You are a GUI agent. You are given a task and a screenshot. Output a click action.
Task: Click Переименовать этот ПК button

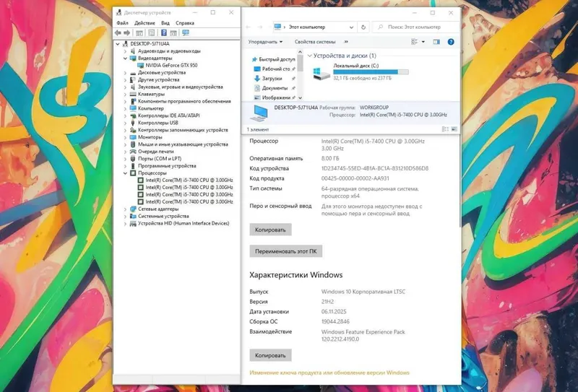click(x=285, y=251)
